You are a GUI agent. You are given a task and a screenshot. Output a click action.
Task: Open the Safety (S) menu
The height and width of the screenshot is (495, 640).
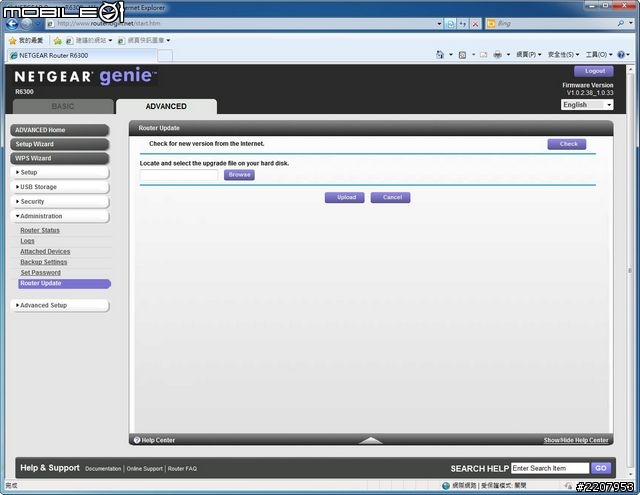pos(563,54)
